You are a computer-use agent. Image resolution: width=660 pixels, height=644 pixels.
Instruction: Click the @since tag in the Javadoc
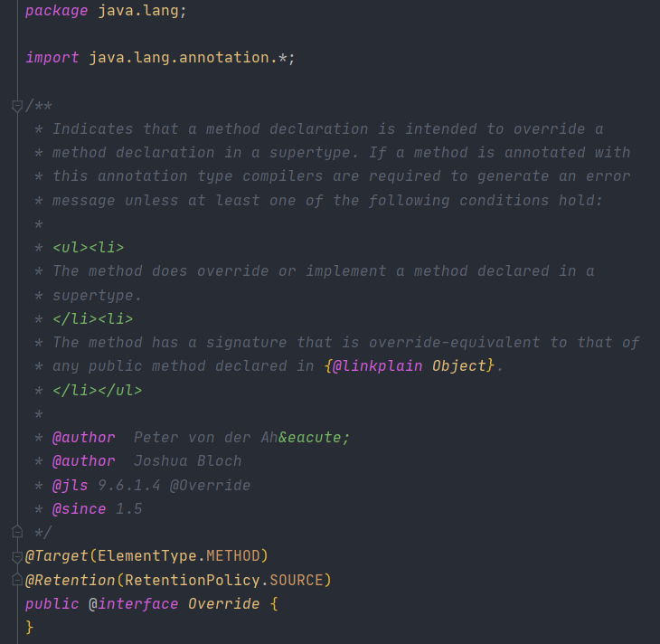pos(79,509)
